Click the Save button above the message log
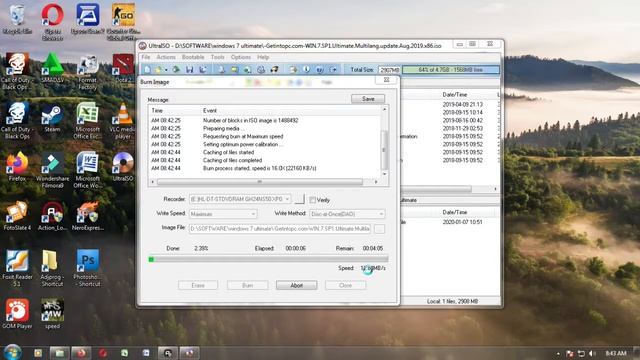Image resolution: width=640 pixels, height=360 pixels. pos(368,99)
